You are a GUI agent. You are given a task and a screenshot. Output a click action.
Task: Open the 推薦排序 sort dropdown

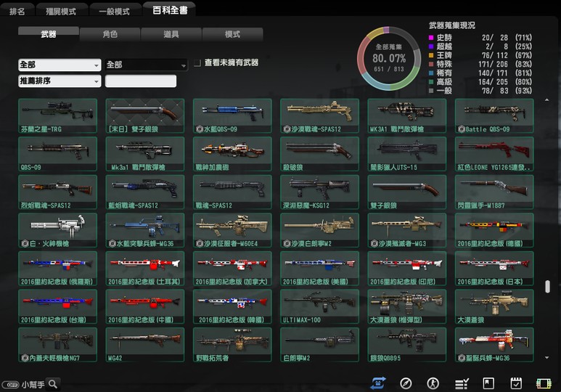[60, 81]
